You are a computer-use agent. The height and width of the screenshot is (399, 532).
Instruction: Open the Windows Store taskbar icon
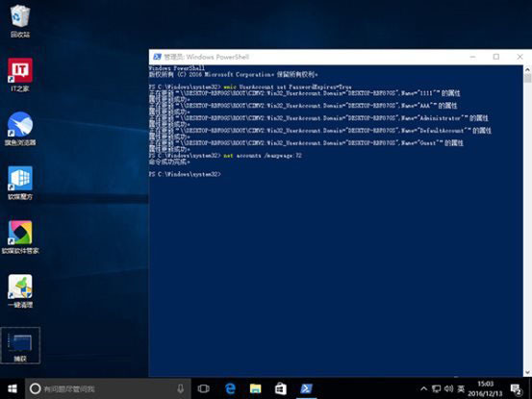pyautogui.click(x=280, y=388)
